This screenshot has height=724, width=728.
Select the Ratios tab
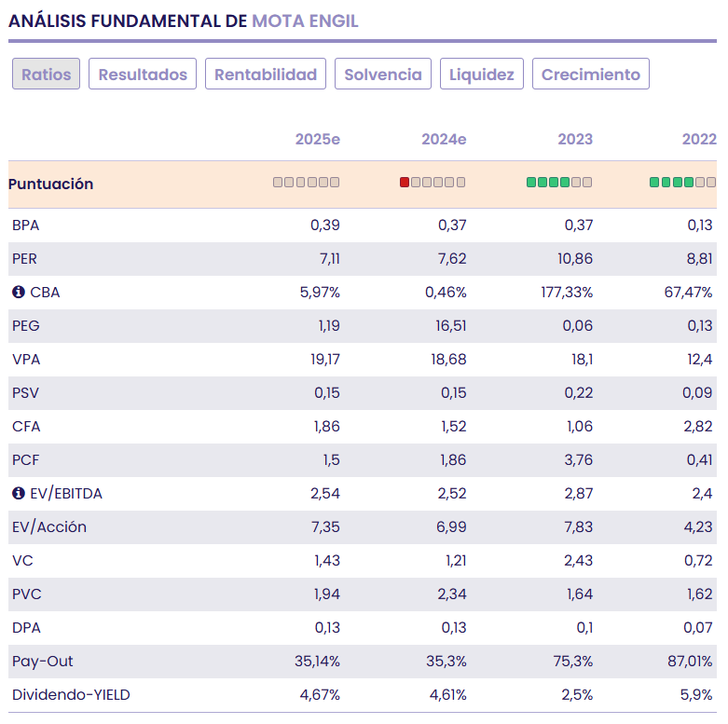[47, 75]
